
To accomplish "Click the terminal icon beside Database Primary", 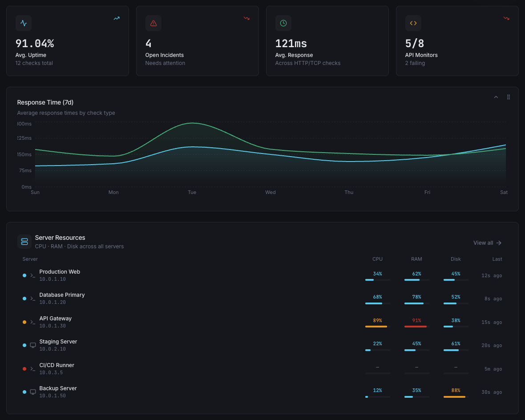I will coord(32,299).
